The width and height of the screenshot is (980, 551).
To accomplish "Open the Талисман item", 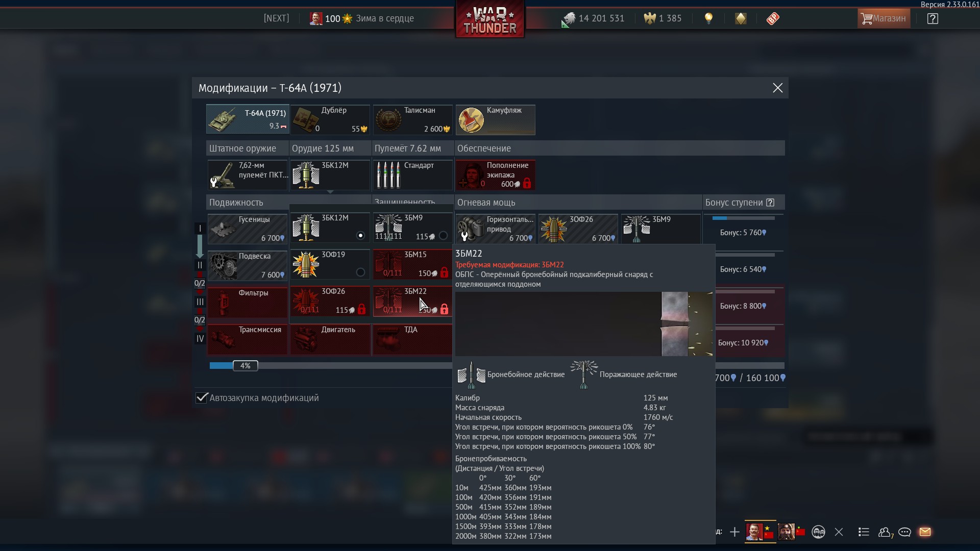I will [x=413, y=119].
